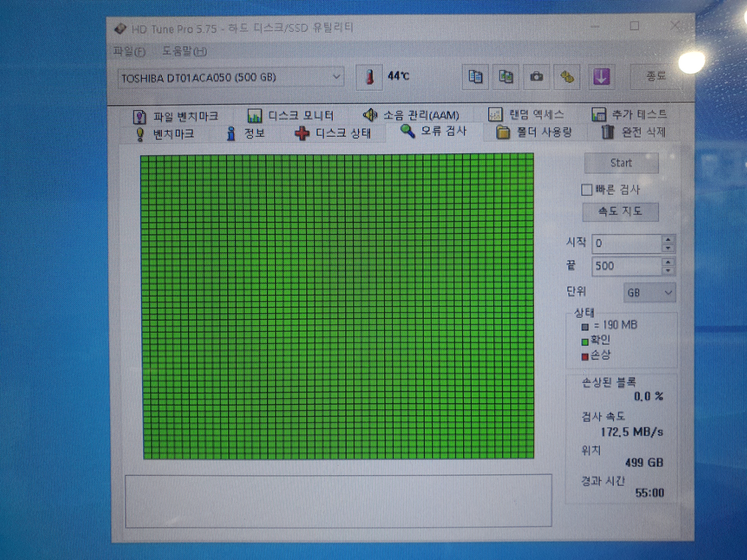This screenshot has height=560, width=747.
Task: Click the 정보 info icon
Action: 231,133
